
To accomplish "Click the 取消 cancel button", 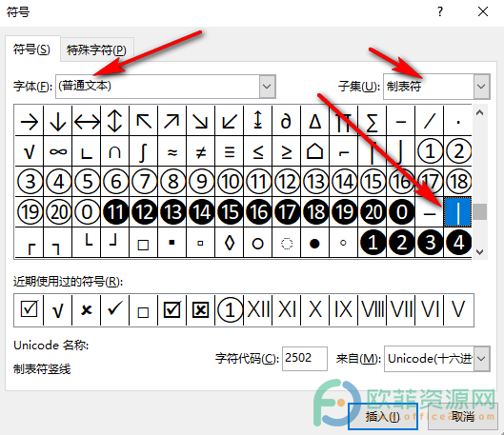I will coord(462,416).
